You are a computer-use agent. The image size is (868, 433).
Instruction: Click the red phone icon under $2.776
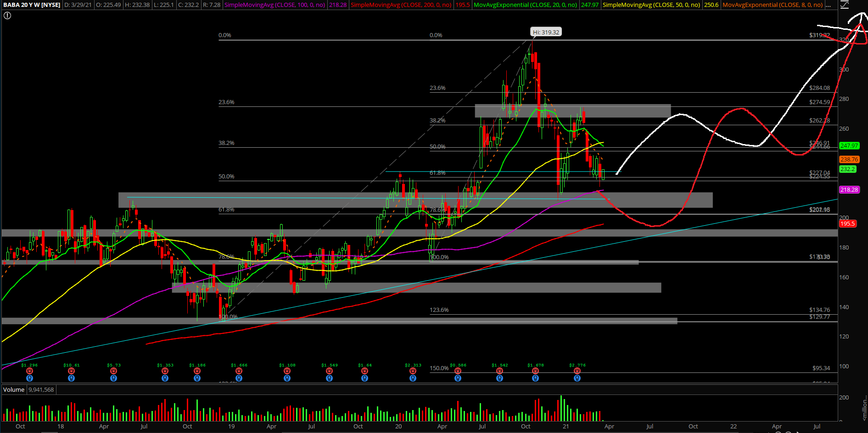pos(577,371)
